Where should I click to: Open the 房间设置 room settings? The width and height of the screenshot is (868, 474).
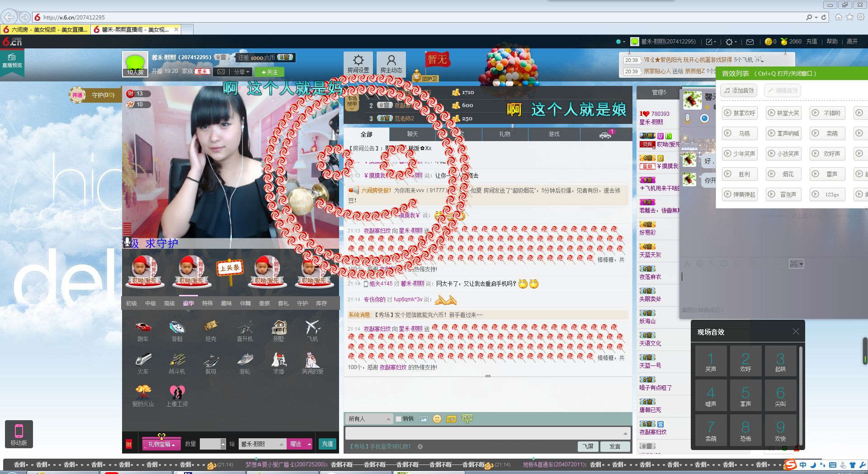[358, 63]
